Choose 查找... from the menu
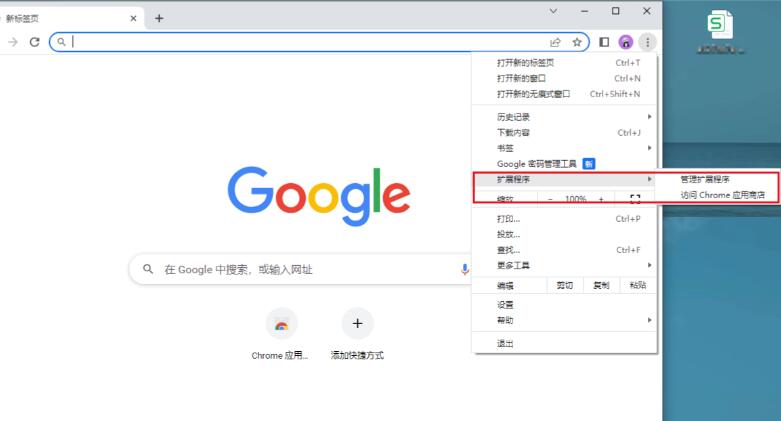Screen dimensions: 781x421 tap(564, 250)
